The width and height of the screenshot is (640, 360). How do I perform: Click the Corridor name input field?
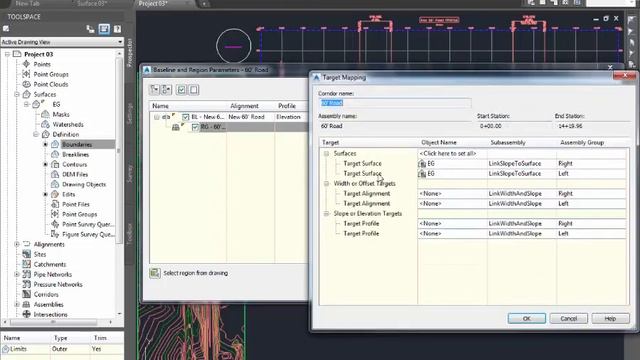coord(394,103)
